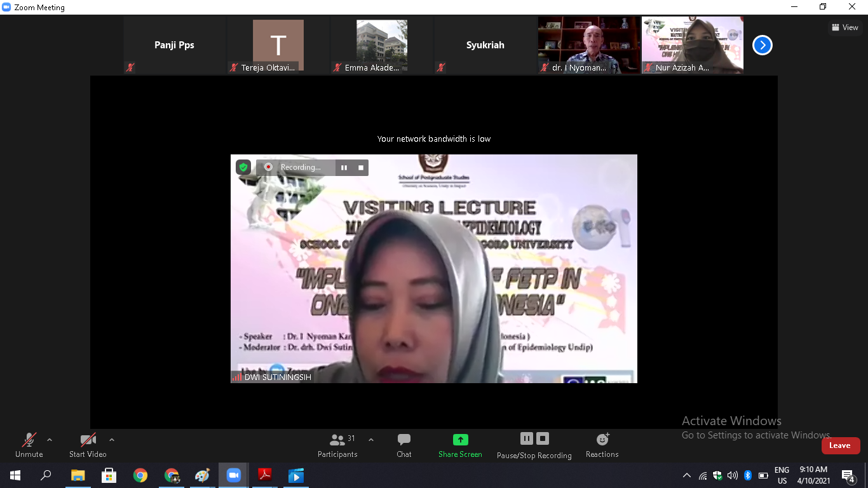This screenshot has height=488, width=868.
Task: Pause recording from bottom toolbar
Action: tap(527, 438)
